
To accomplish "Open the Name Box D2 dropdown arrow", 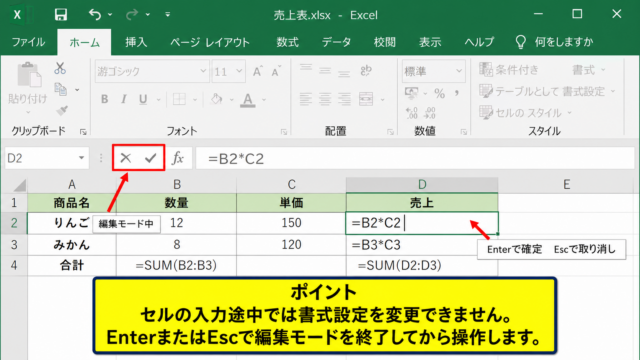I will 81,158.
